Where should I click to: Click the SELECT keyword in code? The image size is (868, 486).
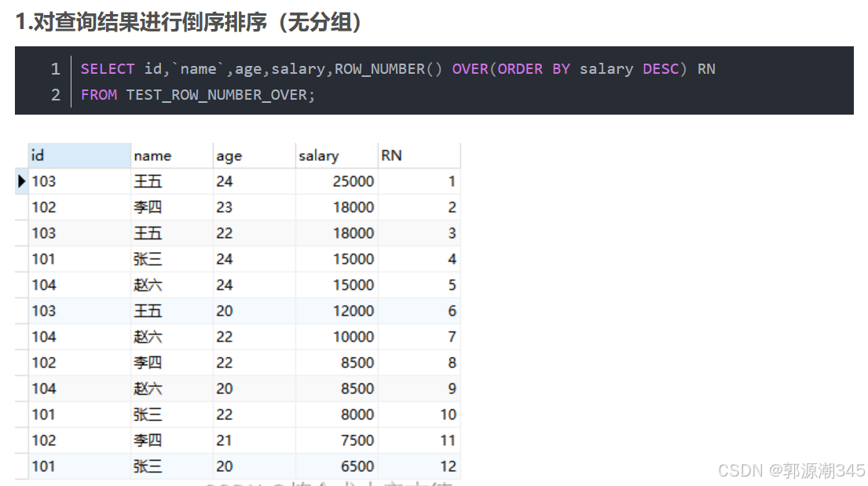tap(108, 68)
